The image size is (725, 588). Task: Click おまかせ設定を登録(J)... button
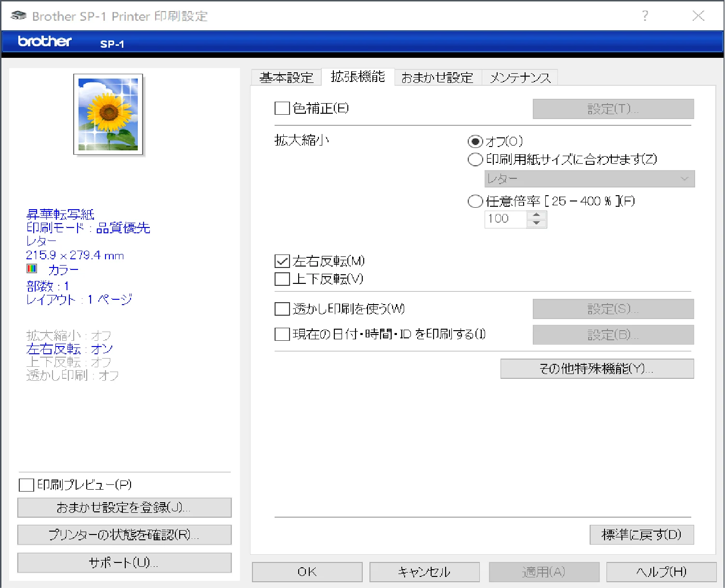(124, 508)
